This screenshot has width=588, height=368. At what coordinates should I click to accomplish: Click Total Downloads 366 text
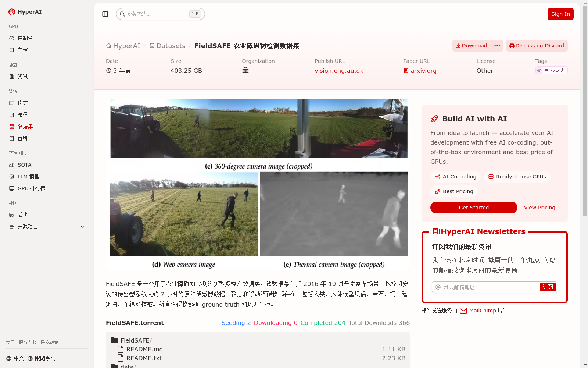click(x=379, y=323)
